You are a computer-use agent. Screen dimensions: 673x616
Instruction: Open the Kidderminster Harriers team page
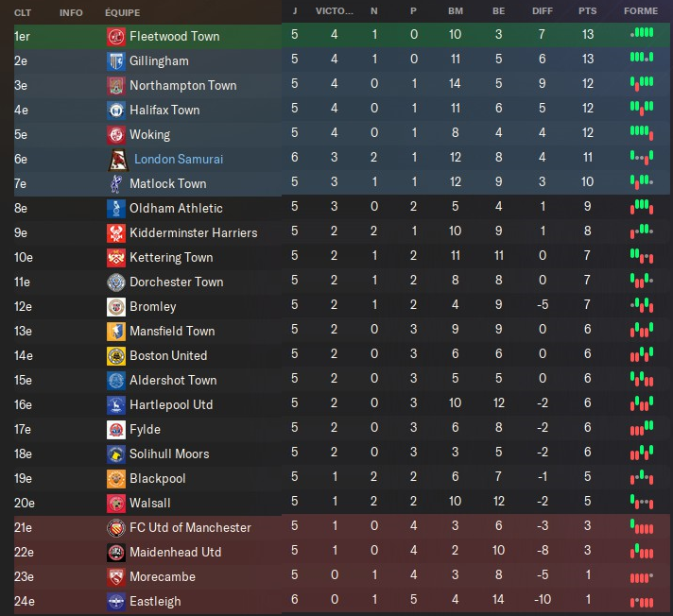193,233
